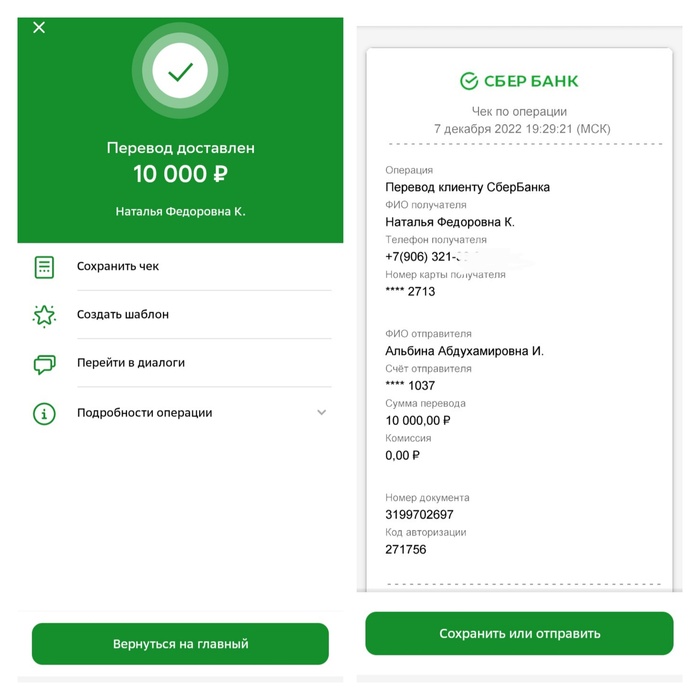Click the info icon beside Подробности операции
The width and height of the screenshot is (700, 700).
pyautogui.click(x=44, y=413)
